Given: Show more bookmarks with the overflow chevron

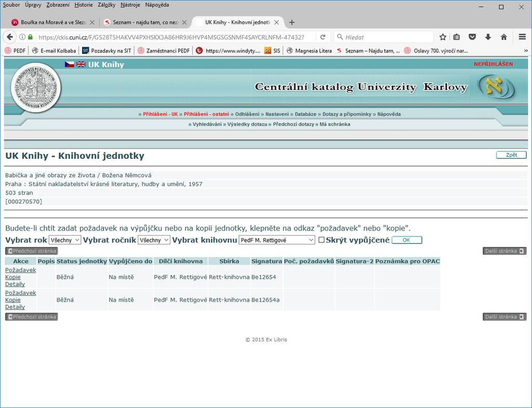Looking at the screenshot, I should click(x=526, y=50).
